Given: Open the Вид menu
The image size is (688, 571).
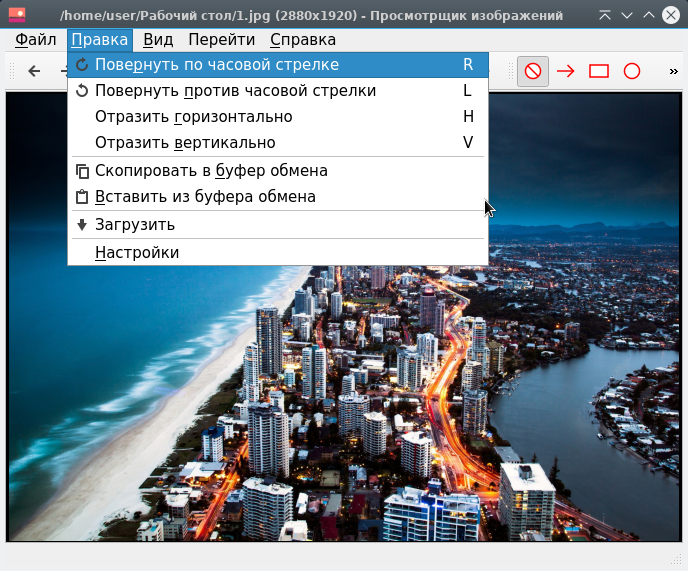Looking at the screenshot, I should [x=158, y=40].
